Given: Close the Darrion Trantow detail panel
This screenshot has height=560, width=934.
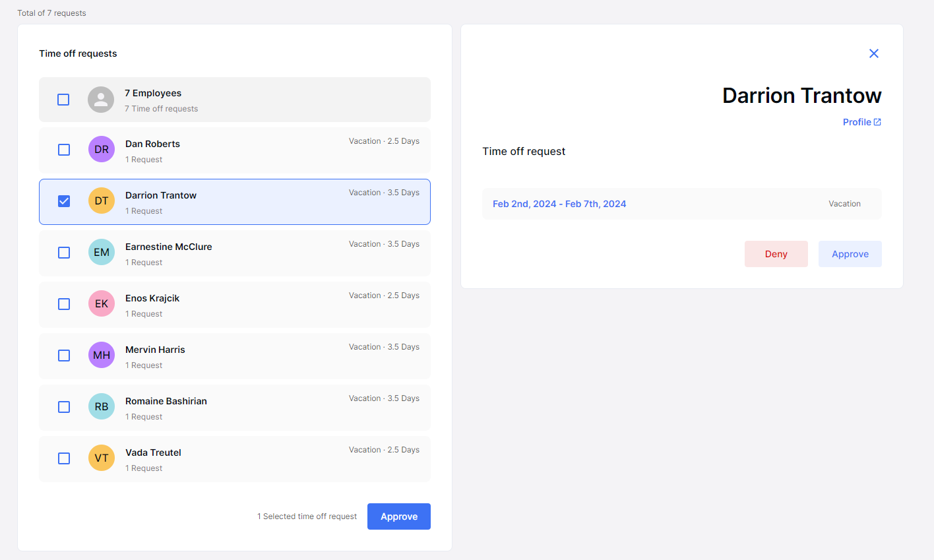Looking at the screenshot, I should [x=873, y=53].
